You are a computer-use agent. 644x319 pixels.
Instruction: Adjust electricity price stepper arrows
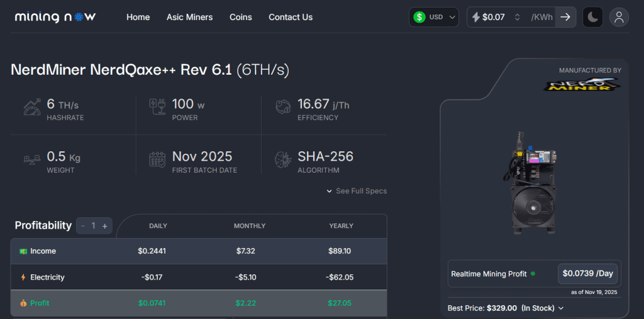point(517,17)
